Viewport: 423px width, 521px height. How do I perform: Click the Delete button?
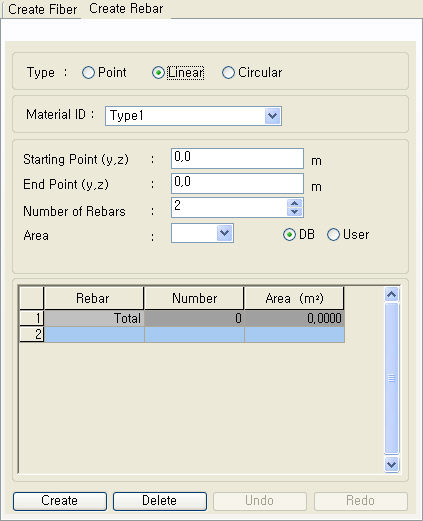pos(160,501)
